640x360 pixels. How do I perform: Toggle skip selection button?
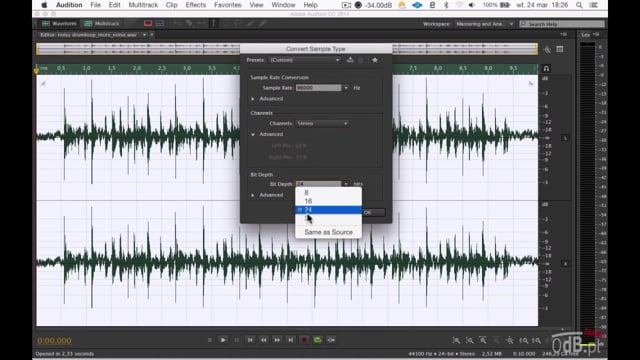(331, 340)
